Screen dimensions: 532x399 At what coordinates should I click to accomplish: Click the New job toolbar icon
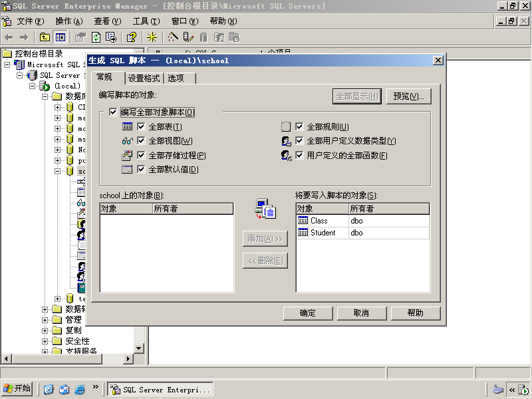click(x=234, y=37)
